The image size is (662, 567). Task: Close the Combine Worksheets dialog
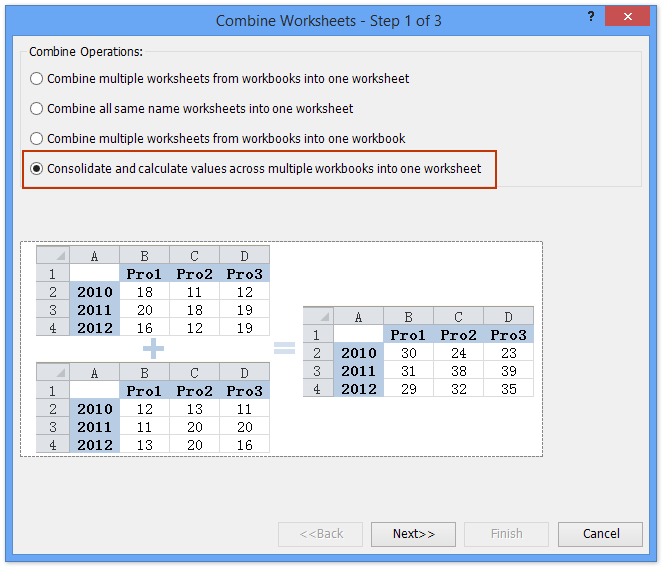pos(626,17)
